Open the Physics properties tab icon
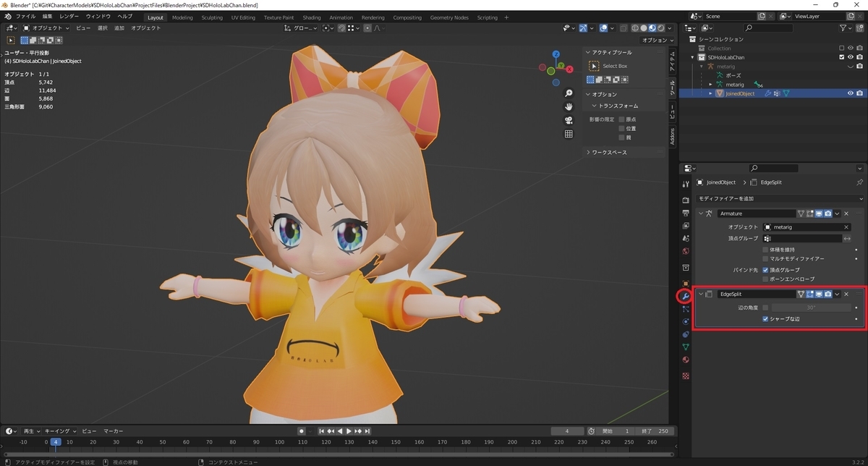868x466 pixels. click(686, 321)
